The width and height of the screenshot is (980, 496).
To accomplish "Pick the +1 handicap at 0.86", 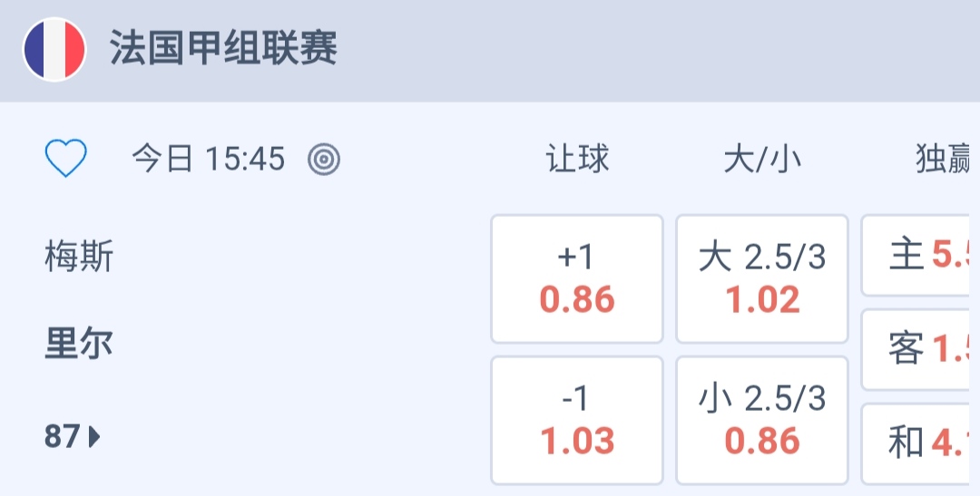I will coord(577,278).
